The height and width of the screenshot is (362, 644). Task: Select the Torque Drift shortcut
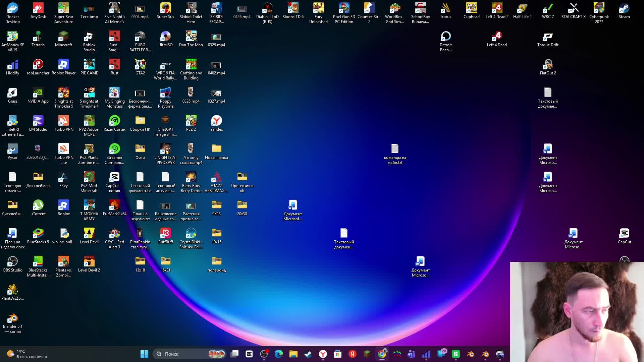click(548, 39)
